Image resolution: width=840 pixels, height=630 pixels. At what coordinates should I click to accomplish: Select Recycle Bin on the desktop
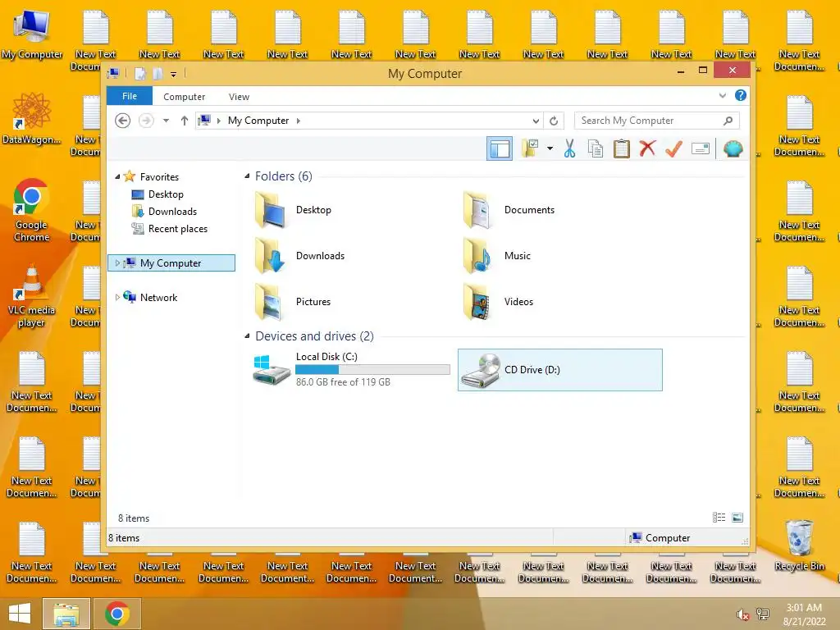(799, 546)
